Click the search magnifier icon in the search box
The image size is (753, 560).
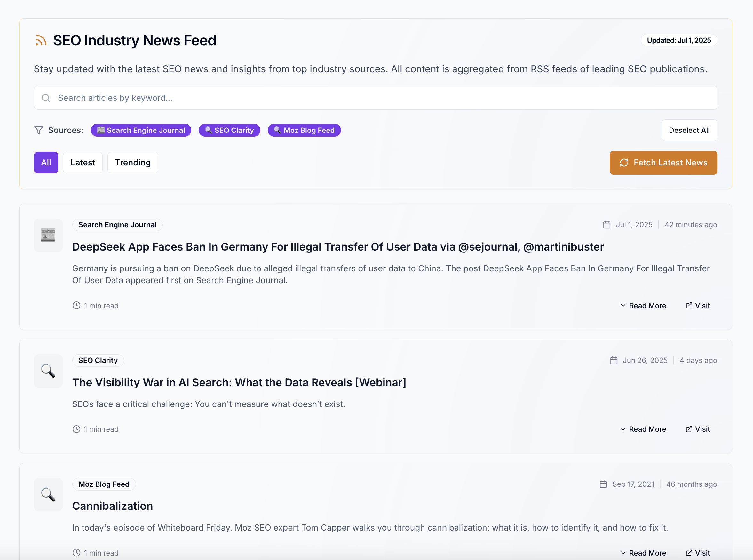46,98
